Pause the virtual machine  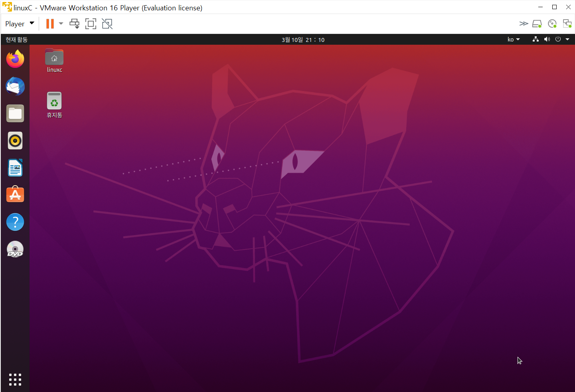tap(50, 24)
